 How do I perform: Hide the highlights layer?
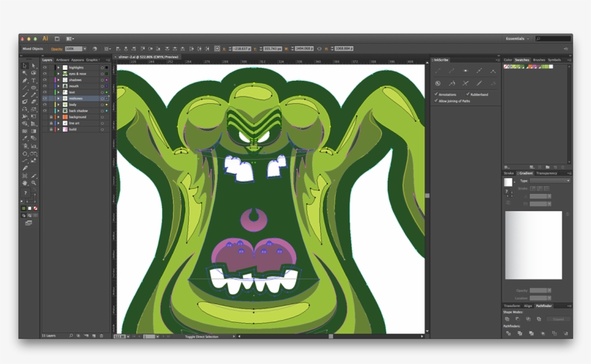[x=45, y=68]
